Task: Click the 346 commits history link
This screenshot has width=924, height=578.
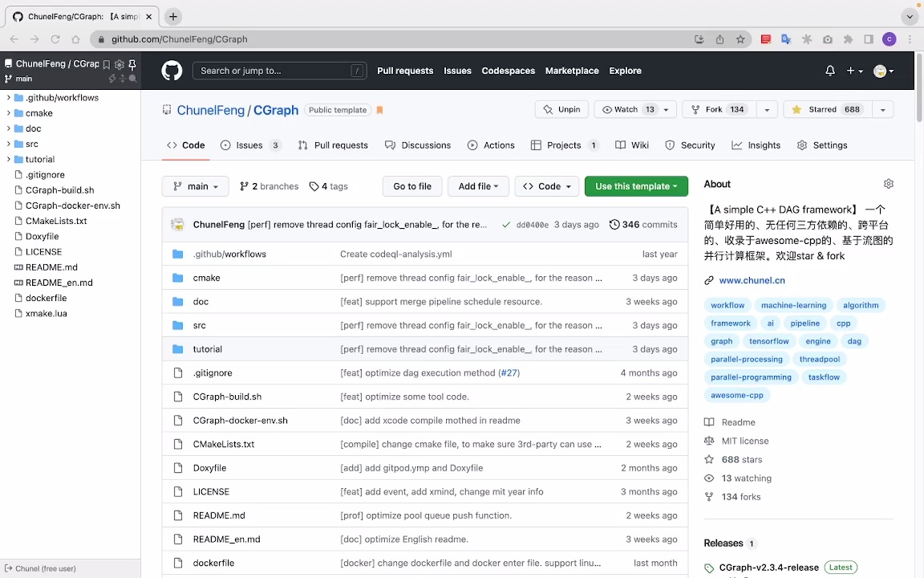Action: tap(643, 225)
